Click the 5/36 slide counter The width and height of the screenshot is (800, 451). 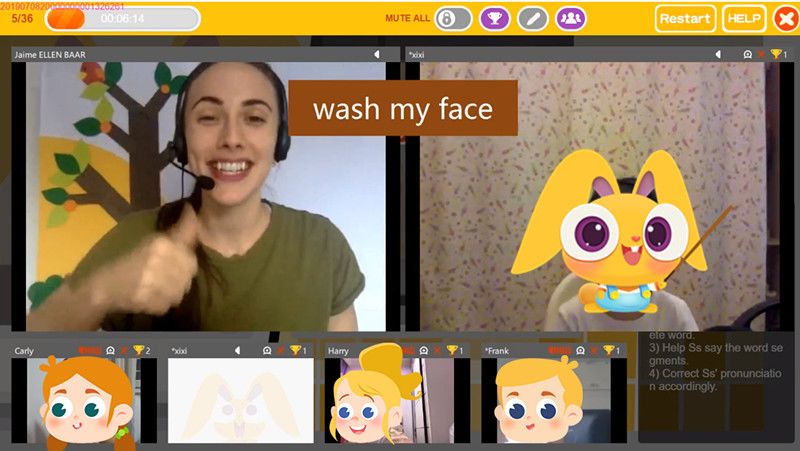(x=22, y=18)
